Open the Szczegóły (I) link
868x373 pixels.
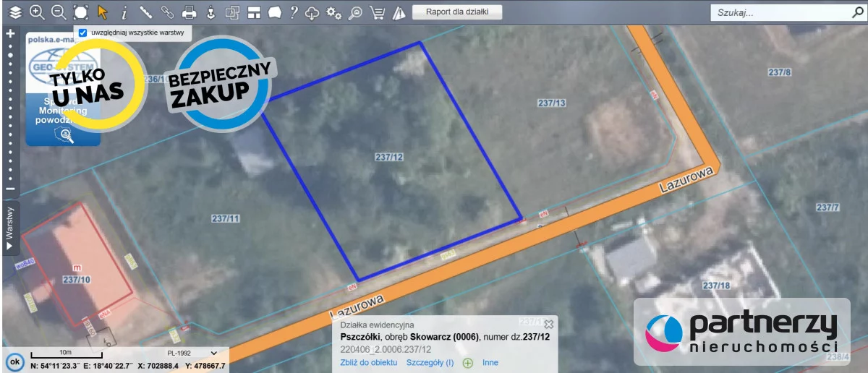[430, 363]
